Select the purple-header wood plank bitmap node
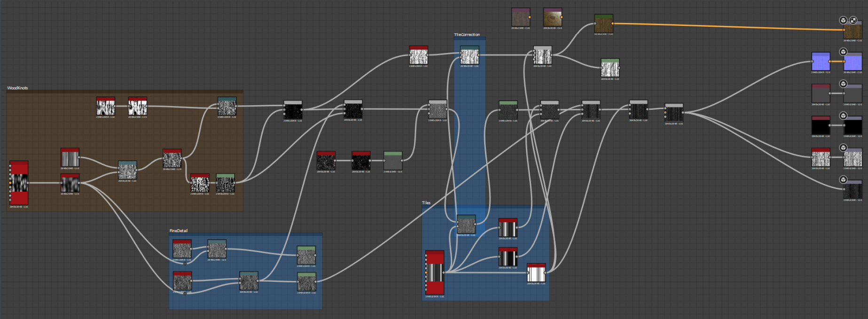The height and width of the screenshot is (319, 868). click(521, 17)
